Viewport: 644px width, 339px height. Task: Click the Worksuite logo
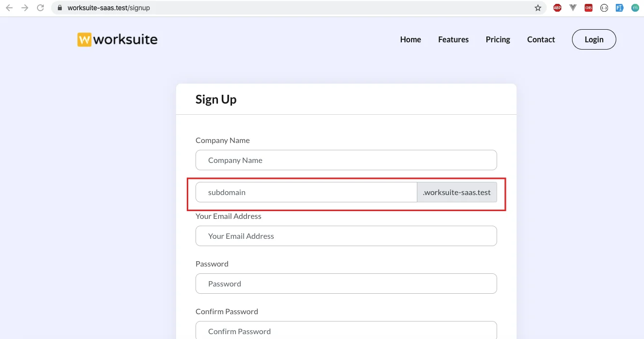117,39
